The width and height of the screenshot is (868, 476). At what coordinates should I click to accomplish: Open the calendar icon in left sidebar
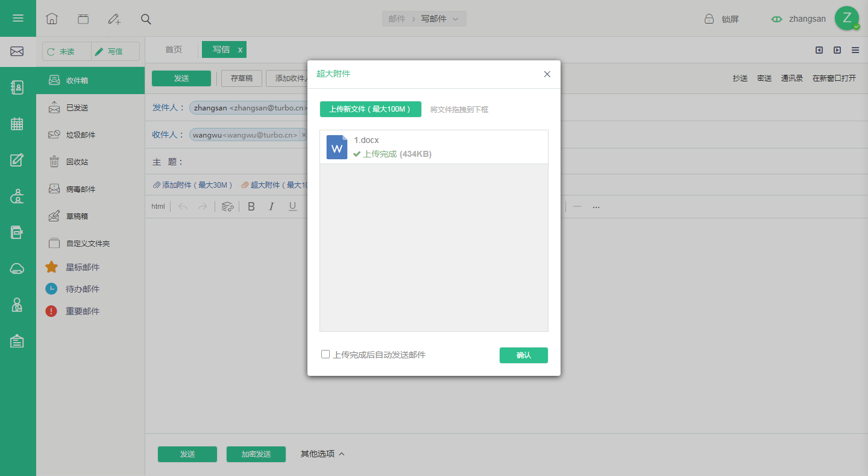click(17, 124)
